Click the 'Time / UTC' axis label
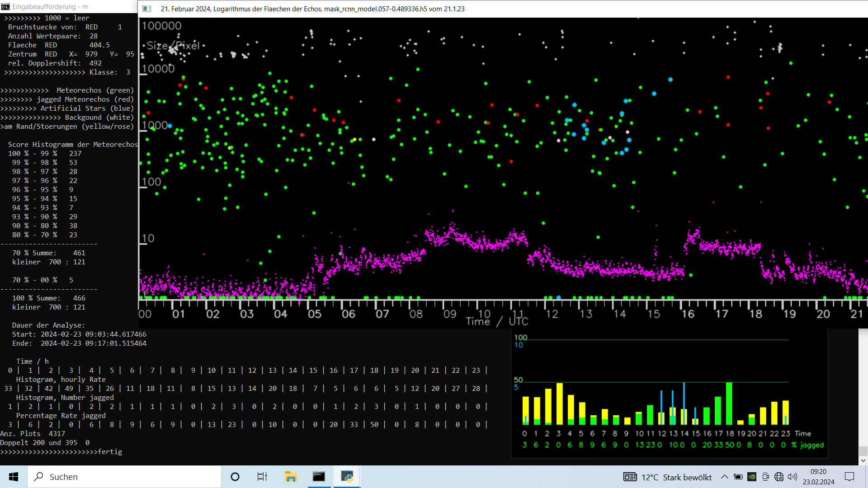This screenshot has width=868, height=488. click(x=497, y=321)
